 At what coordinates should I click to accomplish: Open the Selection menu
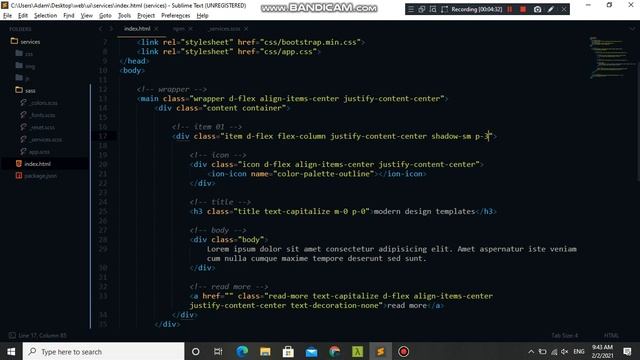[45, 16]
